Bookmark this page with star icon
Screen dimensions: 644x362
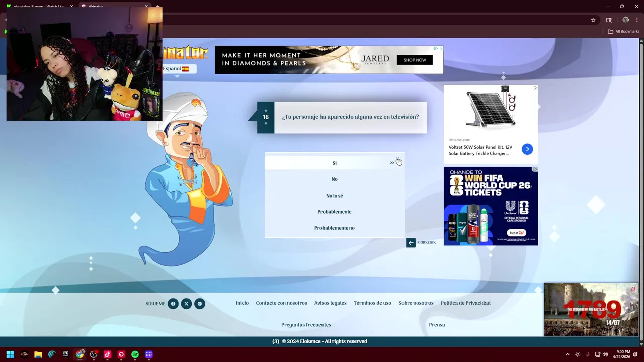593,20
